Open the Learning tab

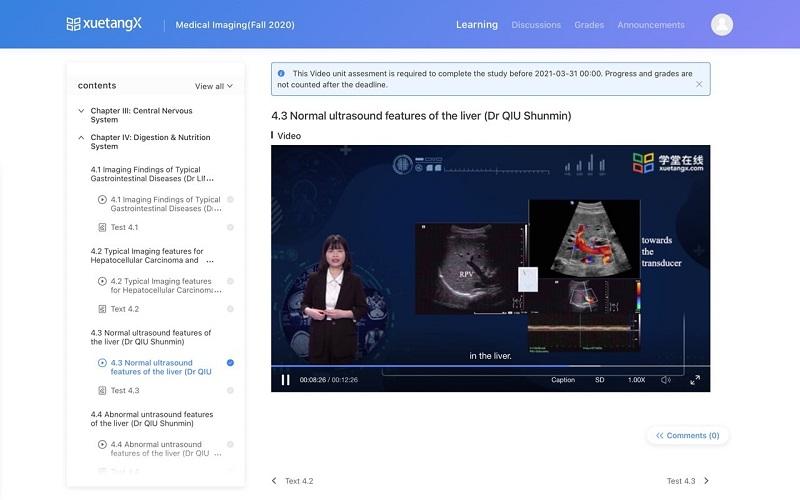point(477,24)
